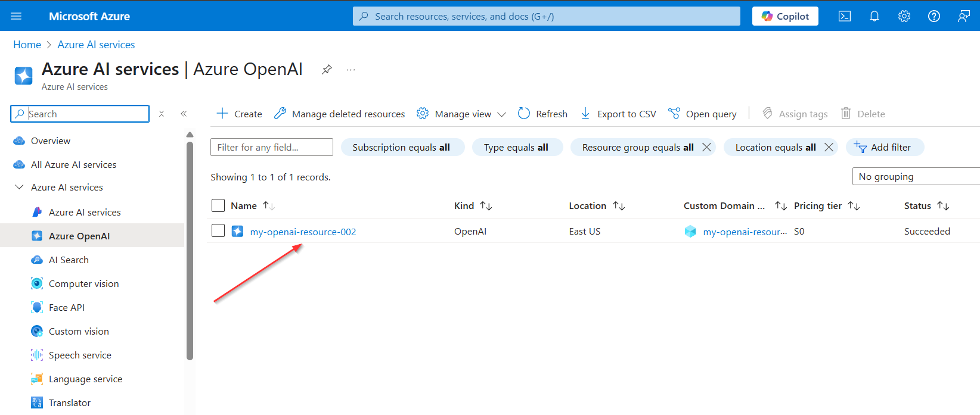Open the my-openai-resour... custom domain link

pos(745,232)
